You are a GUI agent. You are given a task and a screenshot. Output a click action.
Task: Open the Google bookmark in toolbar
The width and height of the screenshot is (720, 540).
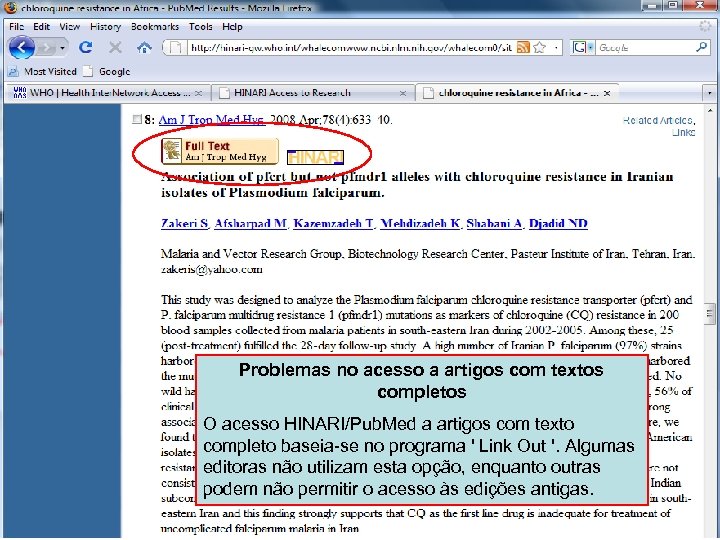tap(107, 72)
